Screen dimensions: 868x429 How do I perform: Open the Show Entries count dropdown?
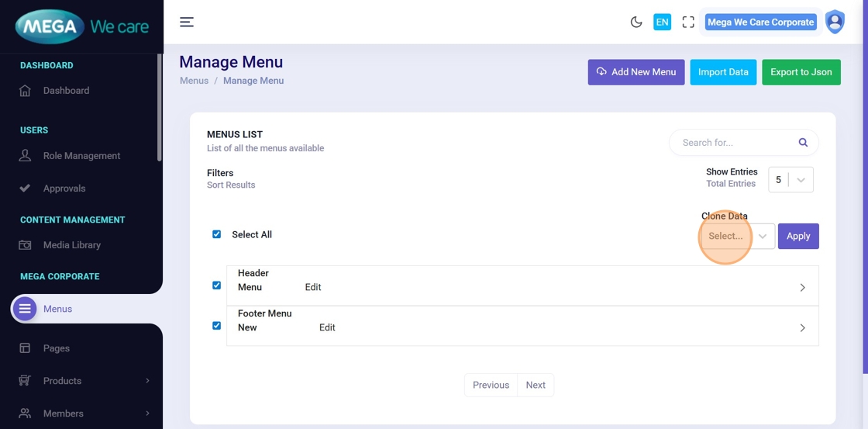[790, 180]
